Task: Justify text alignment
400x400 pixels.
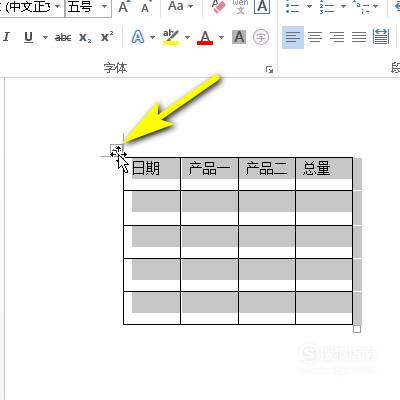Action: (359, 37)
